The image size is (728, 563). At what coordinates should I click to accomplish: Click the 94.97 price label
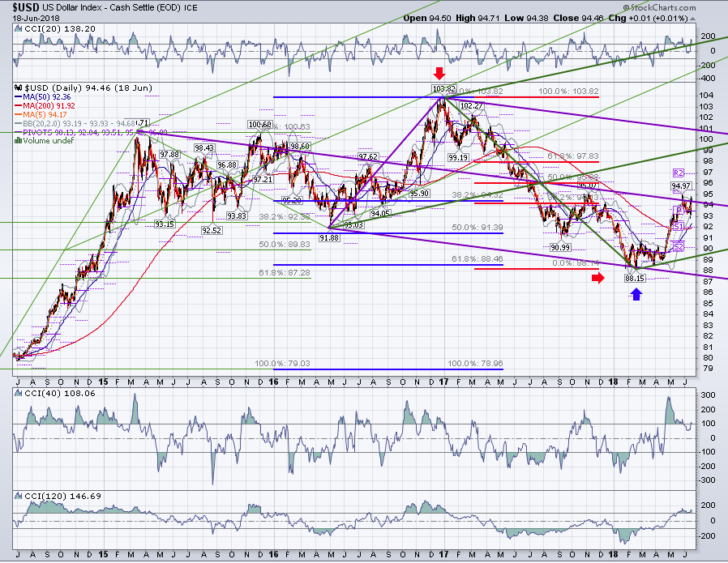click(x=681, y=186)
